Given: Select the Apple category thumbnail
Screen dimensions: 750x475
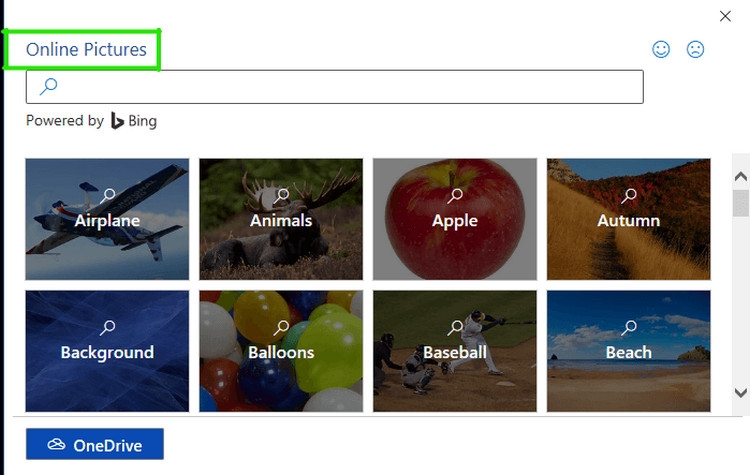Looking at the screenshot, I should 455,219.
